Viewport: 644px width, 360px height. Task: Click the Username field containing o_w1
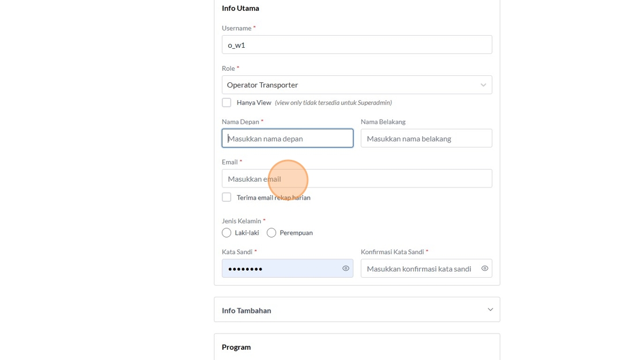tap(356, 45)
